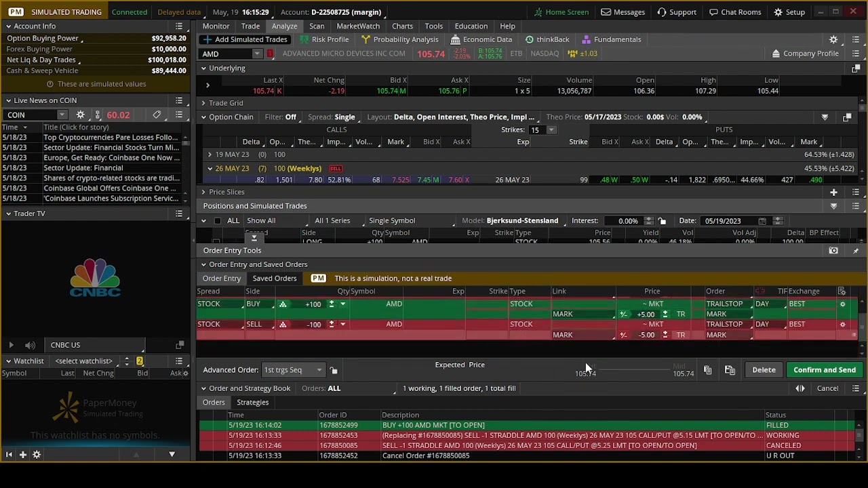Expand Price Slices section
Viewport: 868px width, 488px height.
(203, 192)
